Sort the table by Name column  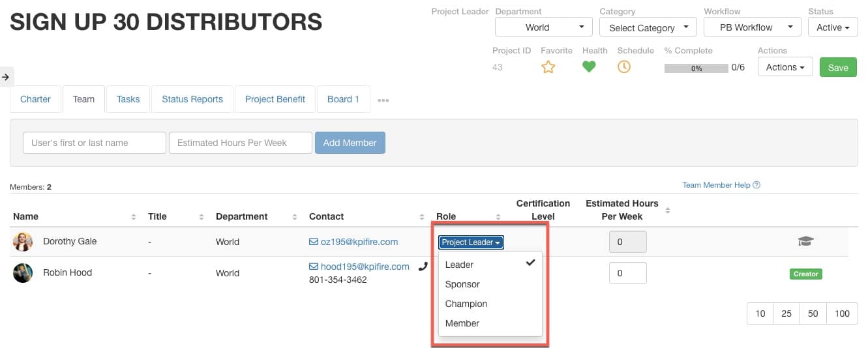coord(134,216)
